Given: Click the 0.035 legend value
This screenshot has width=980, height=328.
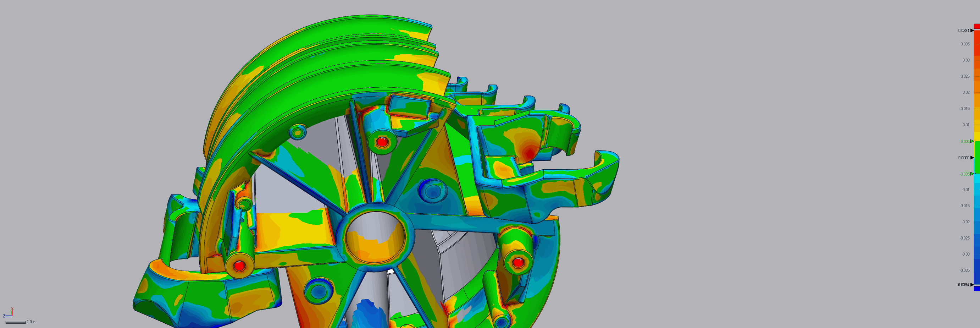Looking at the screenshot, I should point(965,44).
